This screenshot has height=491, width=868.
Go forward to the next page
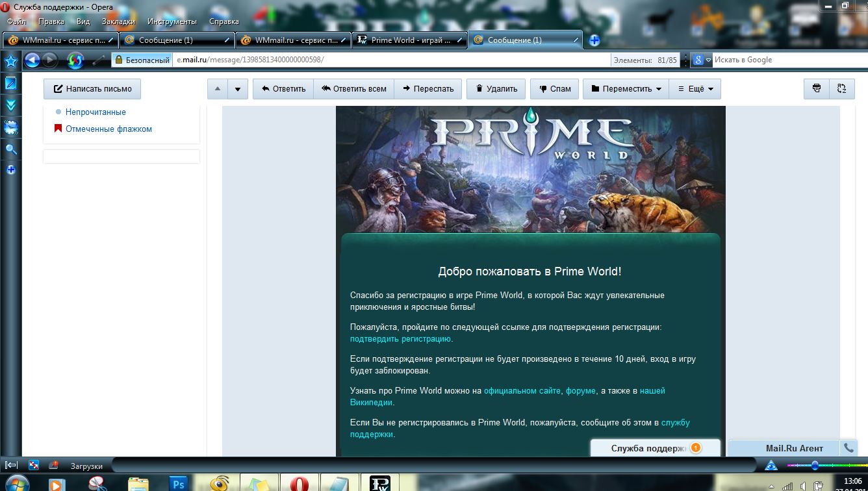coord(50,60)
